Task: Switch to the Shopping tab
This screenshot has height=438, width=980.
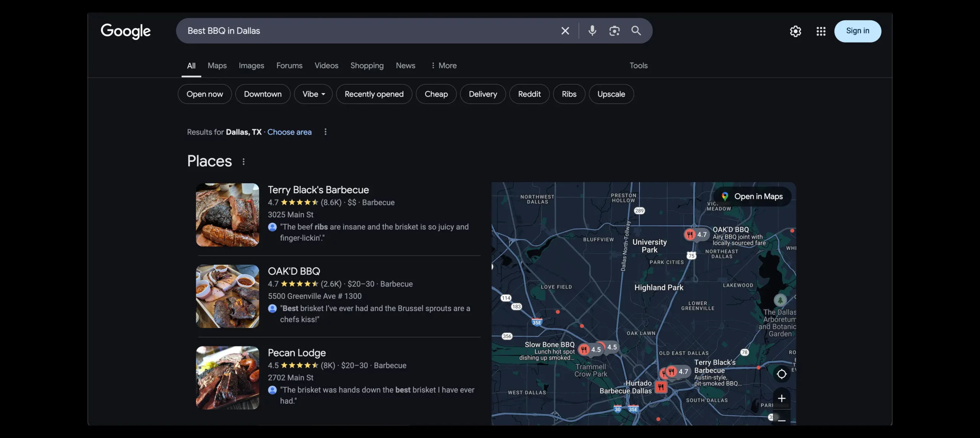Action: coord(367,66)
